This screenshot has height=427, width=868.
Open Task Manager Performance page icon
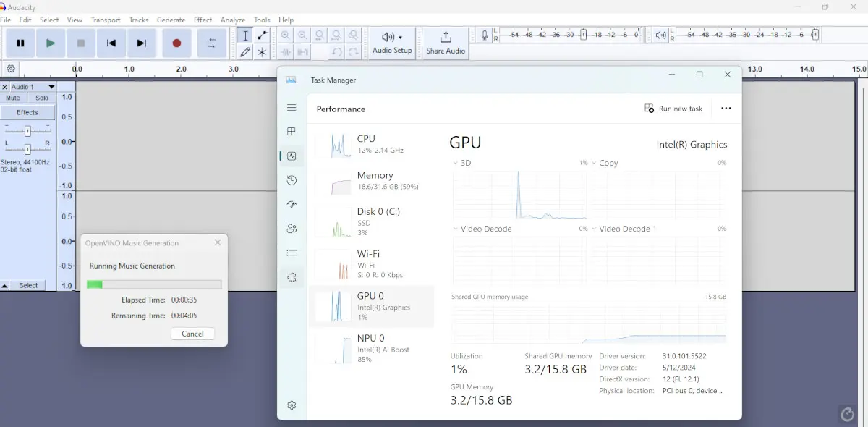[292, 156]
